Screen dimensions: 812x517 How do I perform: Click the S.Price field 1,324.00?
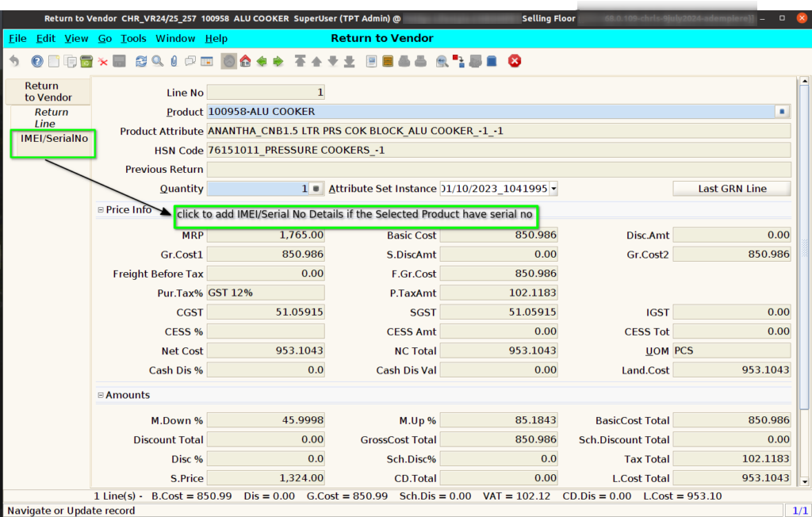[x=266, y=478]
